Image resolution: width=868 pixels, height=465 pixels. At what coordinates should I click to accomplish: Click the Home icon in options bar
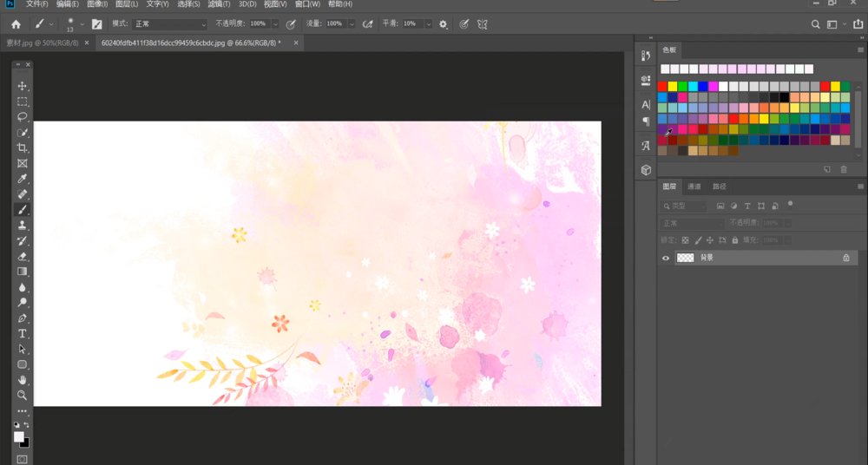click(x=16, y=24)
